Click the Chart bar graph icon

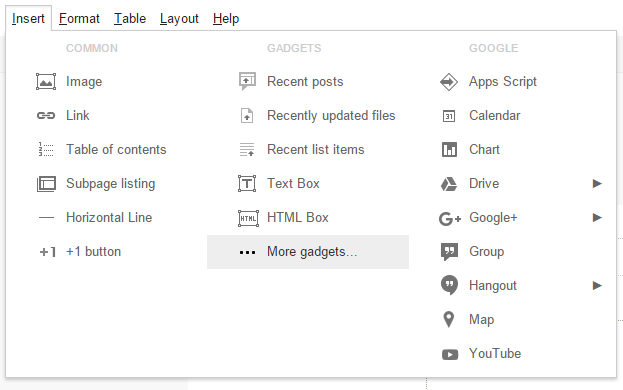click(x=449, y=150)
